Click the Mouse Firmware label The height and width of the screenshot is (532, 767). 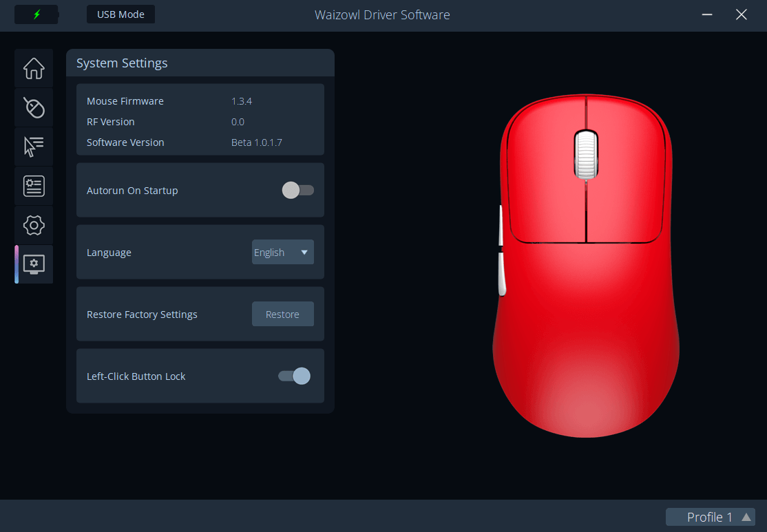[x=125, y=101]
